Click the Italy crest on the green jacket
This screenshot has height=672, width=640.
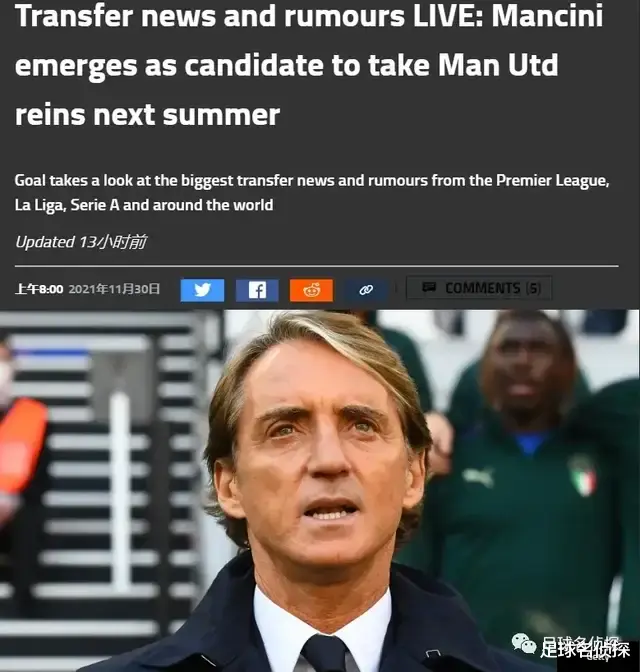click(582, 476)
